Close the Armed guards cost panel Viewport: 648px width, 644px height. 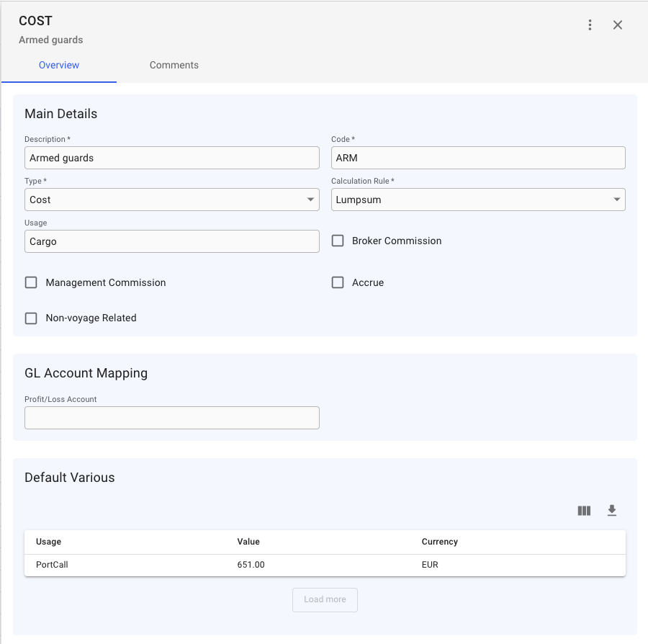tap(618, 25)
